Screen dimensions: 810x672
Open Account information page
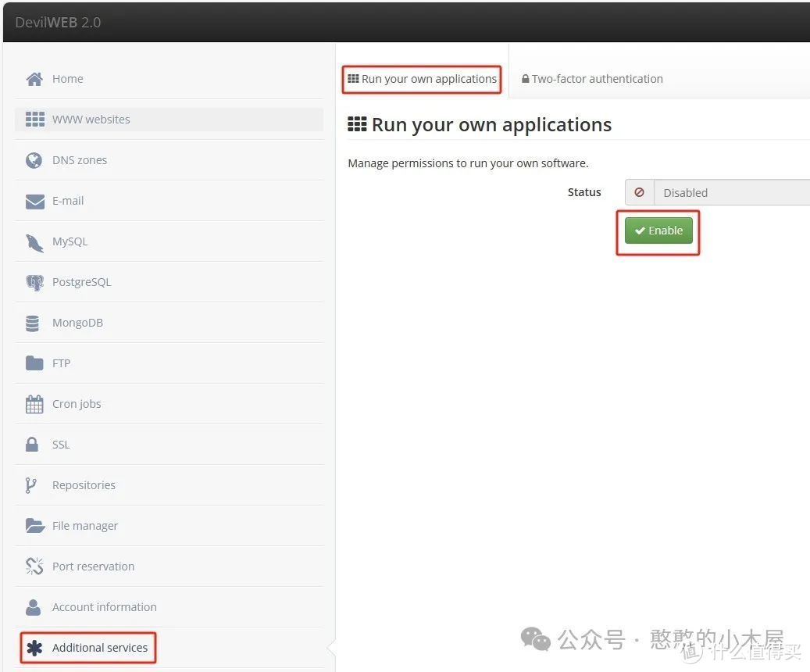[169, 607]
